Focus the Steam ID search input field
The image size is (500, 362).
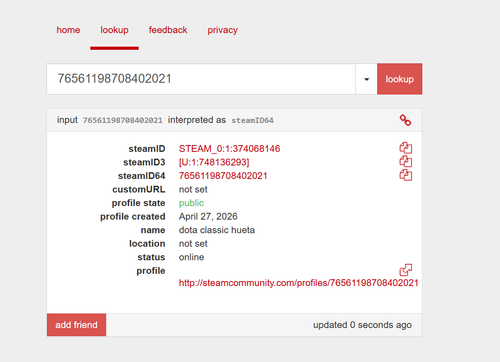coord(201,79)
